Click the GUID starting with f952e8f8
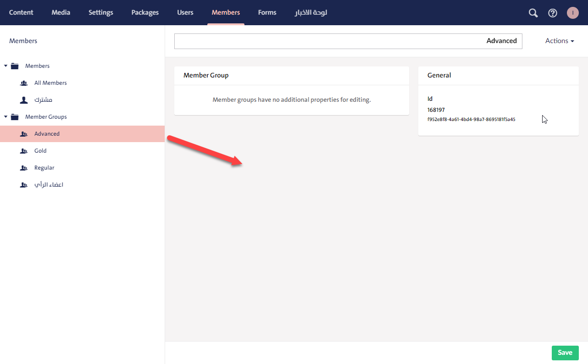This screenshot has height=364, width=588. 472,119
